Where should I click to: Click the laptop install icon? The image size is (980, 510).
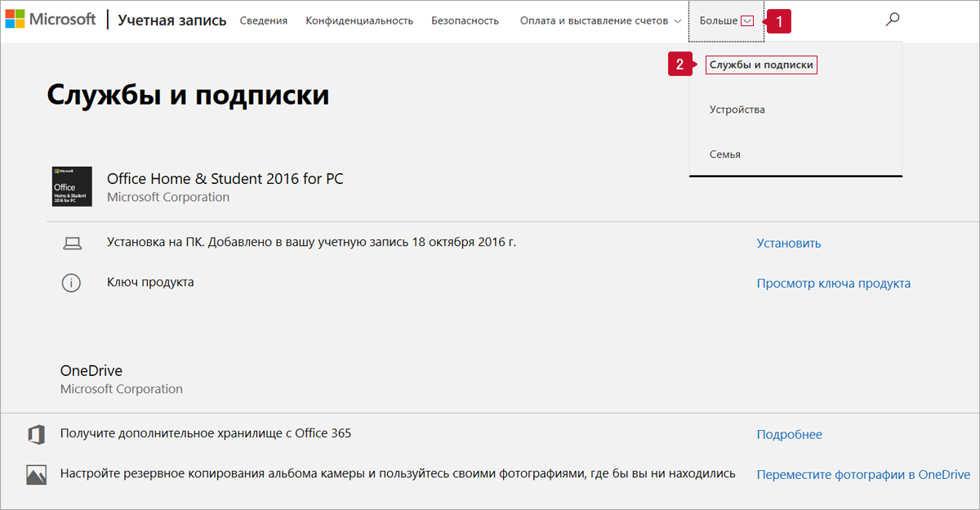pos(73,243)
